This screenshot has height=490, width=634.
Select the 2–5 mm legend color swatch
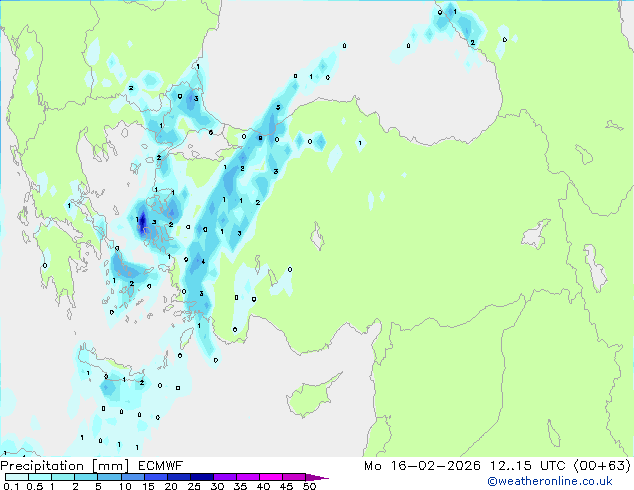(x=86, y=477)
